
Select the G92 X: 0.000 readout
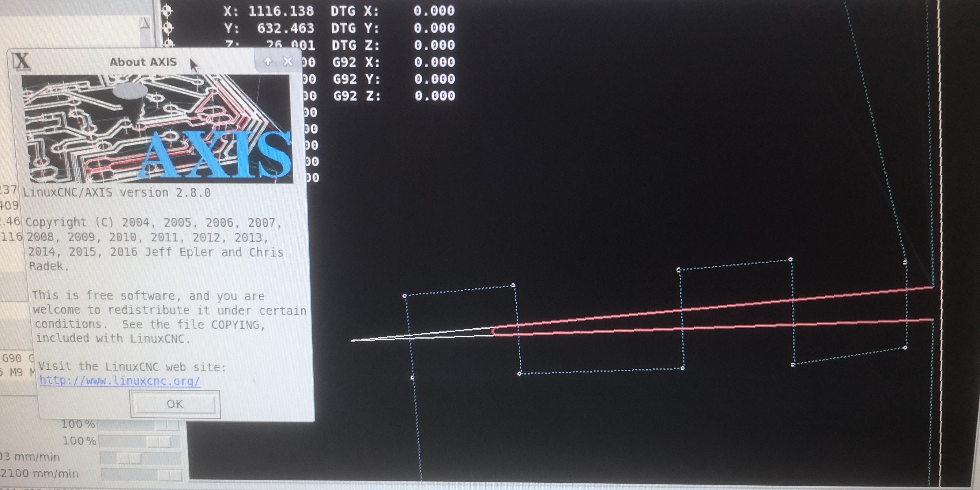click(x=394, y=62)
